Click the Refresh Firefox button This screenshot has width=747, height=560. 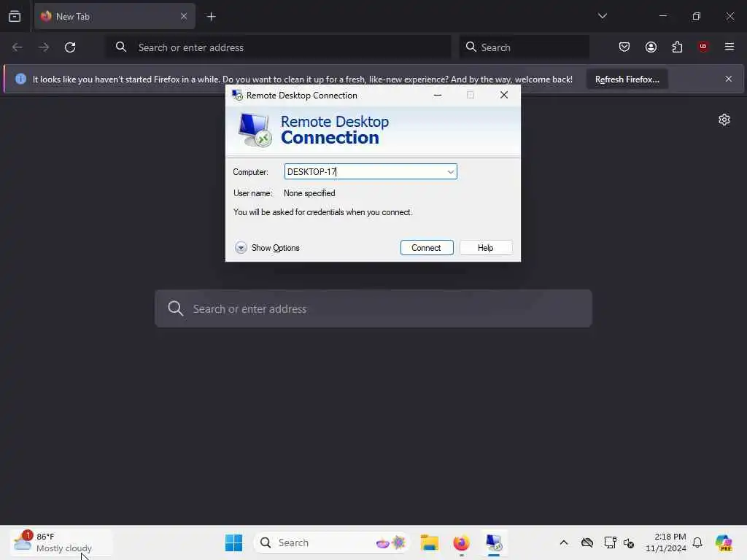point(627,79)
